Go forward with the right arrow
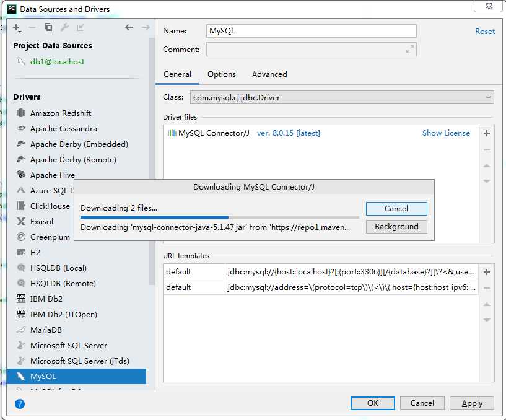Screen dimensions: 506x420 (x=146, y=27)
